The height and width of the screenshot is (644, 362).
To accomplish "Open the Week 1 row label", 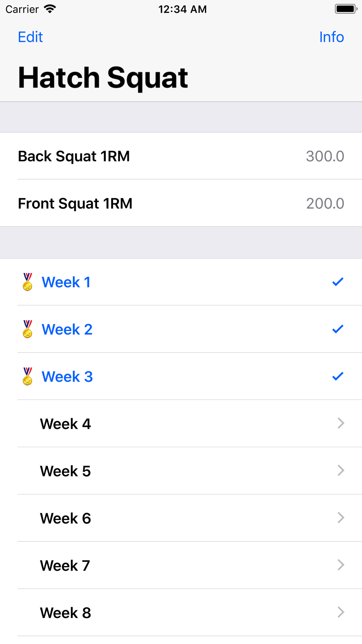I will pos(66,282).
